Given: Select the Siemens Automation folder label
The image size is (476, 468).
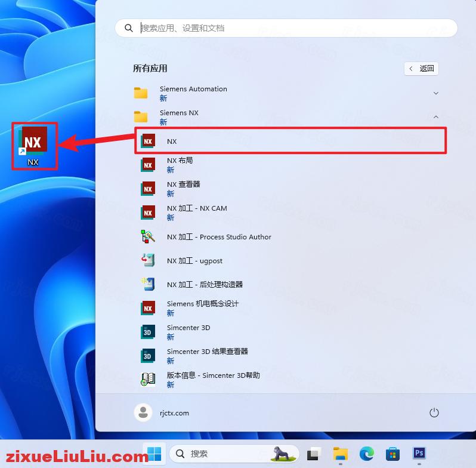Looking at the screenshot, I should (x=193, y=89).
